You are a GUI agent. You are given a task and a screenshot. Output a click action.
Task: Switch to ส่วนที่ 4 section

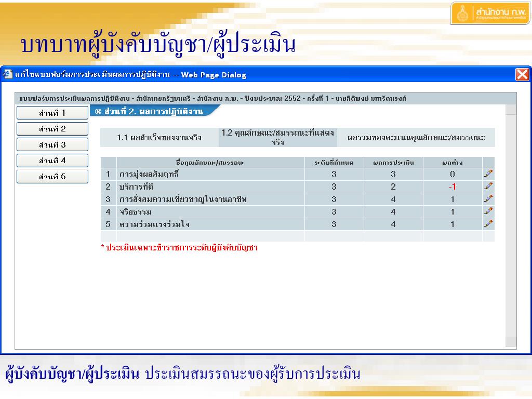(x=52, y=161)
